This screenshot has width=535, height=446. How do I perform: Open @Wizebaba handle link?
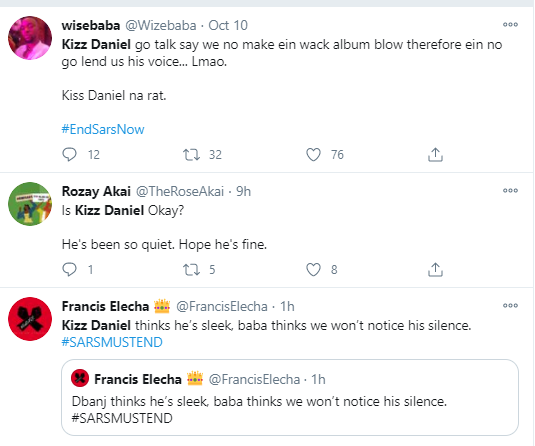point(161,25)
